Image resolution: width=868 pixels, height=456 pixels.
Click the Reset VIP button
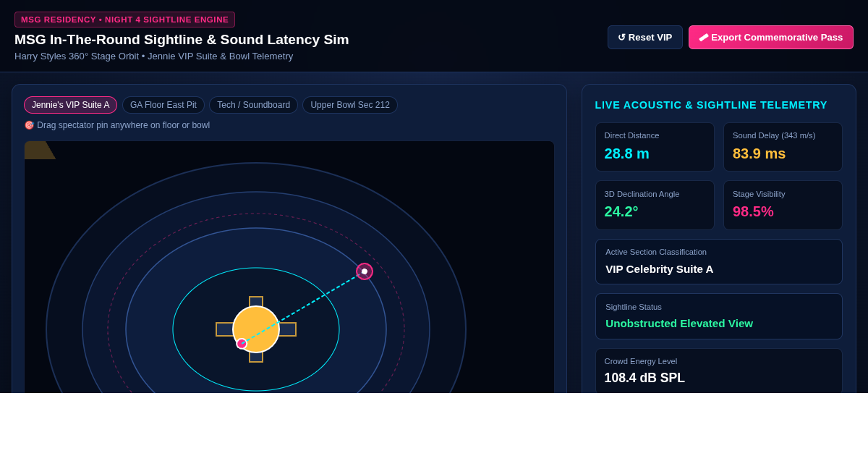click(x=645, y=38)
